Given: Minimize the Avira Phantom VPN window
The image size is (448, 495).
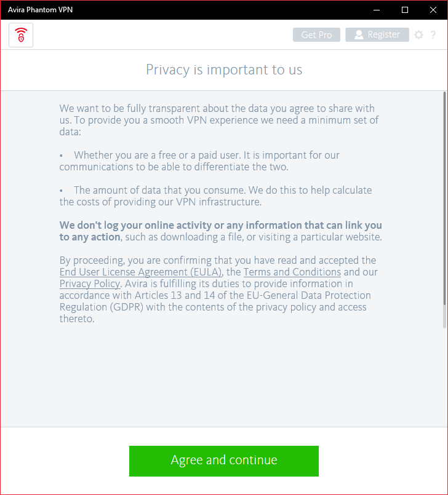Looking at the screenshot, I should (x=377, y=10).
